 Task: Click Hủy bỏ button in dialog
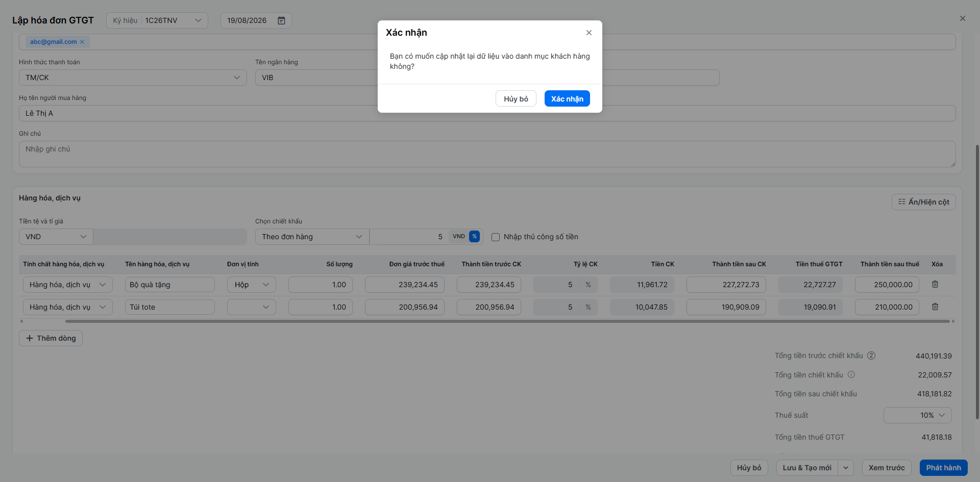tap(516, 98)
